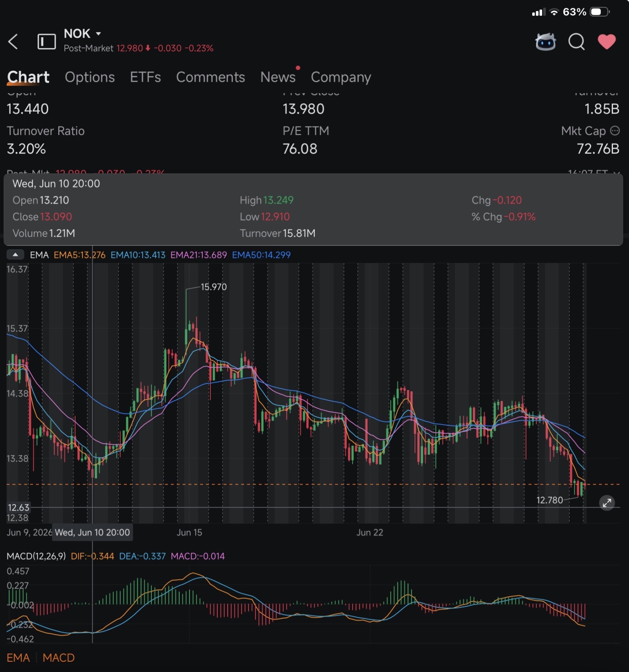The width and height of the screenshot is (629, 672).
Task: Open the robot AI assistant icon
Action: tap(546, 42)
